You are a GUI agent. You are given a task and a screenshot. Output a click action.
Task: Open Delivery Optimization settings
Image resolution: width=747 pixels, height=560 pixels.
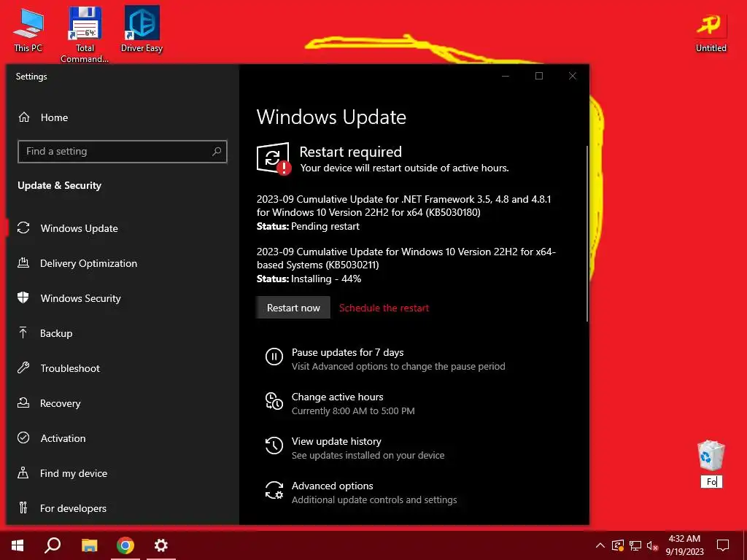tap(123, 263)
